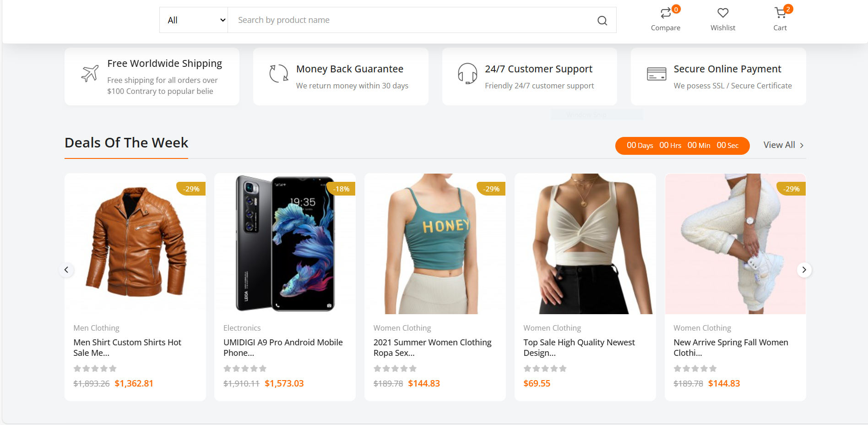This screenshot has height=425, width=868.
Task: Open the Wishlist heart icon
Action: point(723,13)
